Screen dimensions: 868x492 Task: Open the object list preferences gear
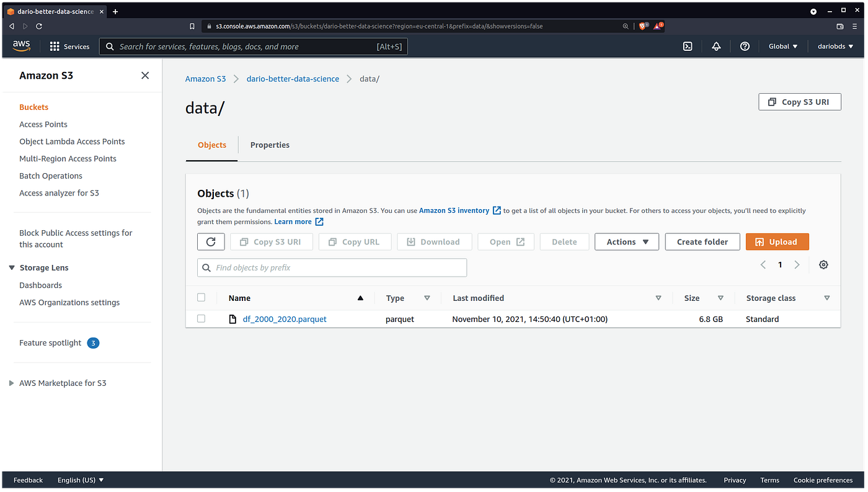[x=823, y=264]
